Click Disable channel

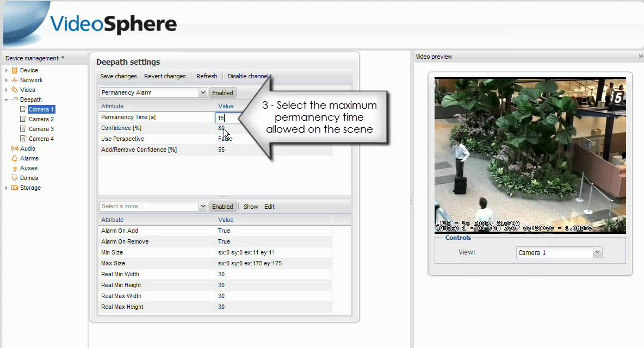coord(248,76)
